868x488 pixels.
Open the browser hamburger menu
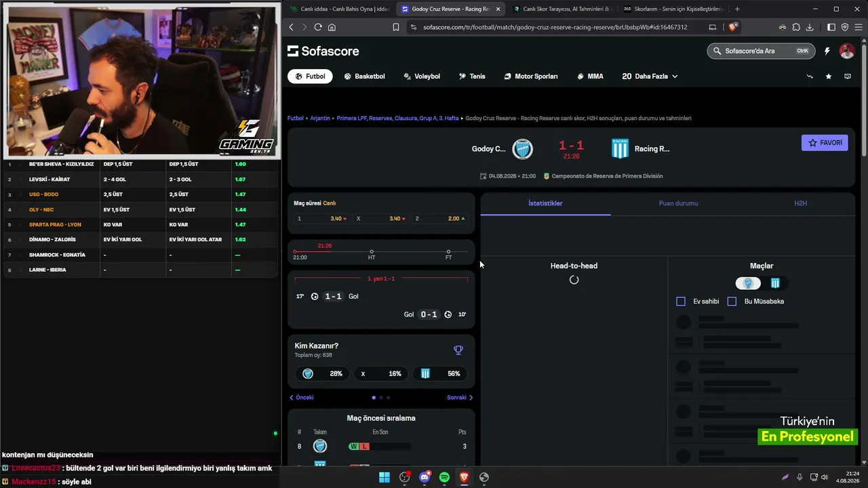pyautogui.click(x=859, y=27)
